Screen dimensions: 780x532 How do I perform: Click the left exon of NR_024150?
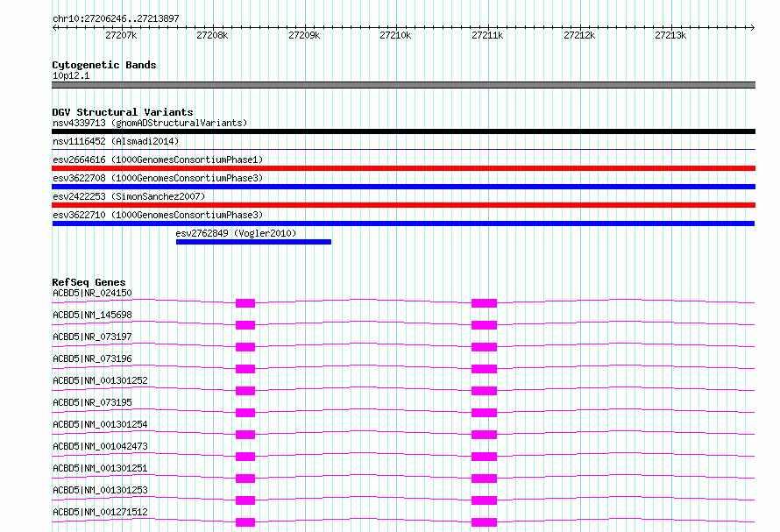pos(245,303)
